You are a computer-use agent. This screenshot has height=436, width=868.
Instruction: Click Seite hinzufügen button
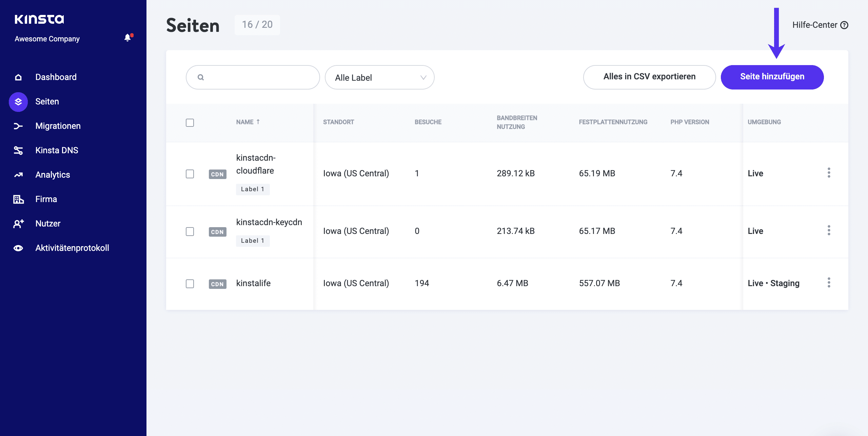pyautogui.click(x=772, y=77)
